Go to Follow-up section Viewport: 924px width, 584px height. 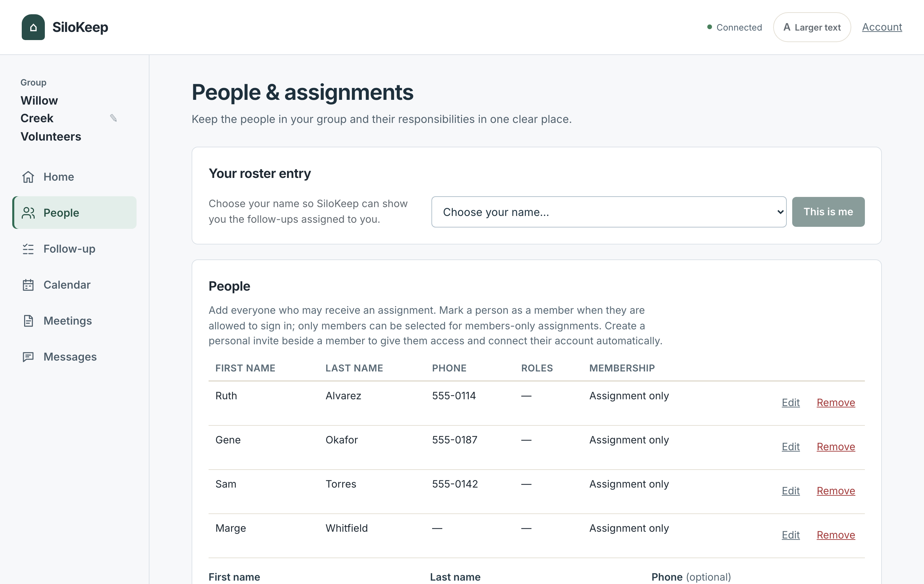(x=74, y=249)
